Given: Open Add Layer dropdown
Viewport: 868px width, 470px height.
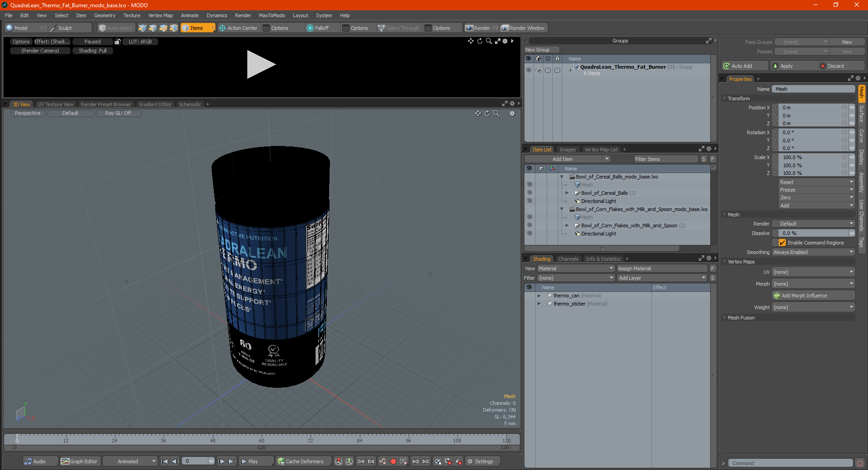Looking at the screenshot, I should point(662,278).
